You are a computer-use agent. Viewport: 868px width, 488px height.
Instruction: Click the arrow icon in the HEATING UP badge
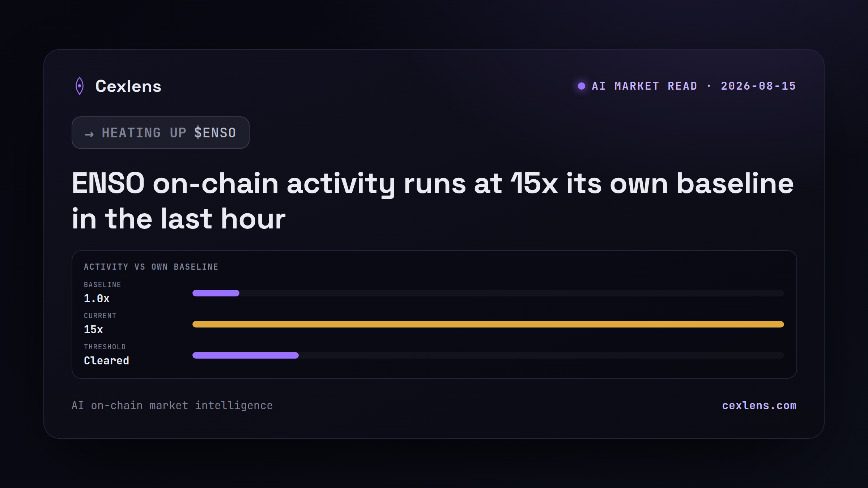[x=89, y=134]
